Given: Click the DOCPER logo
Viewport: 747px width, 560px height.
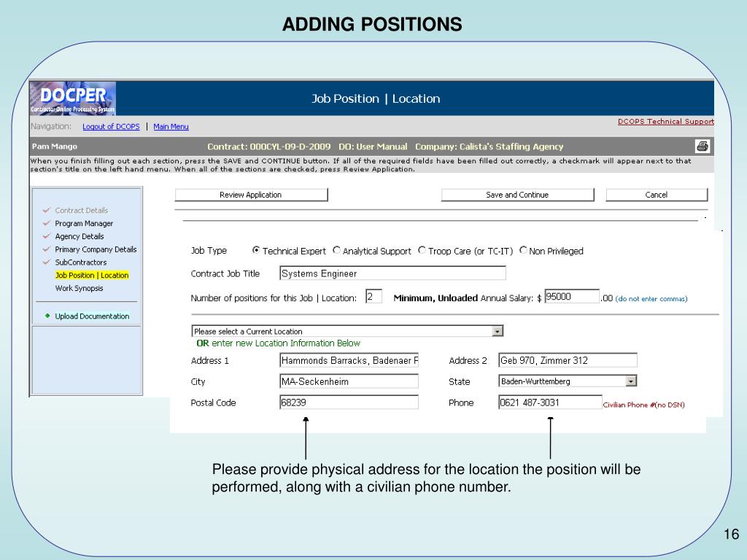Looking at the screenshot, I should click(x=73, y=98).
